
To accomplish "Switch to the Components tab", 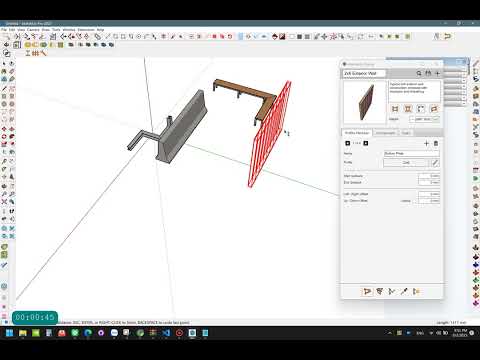I will (x=385, y=133).
